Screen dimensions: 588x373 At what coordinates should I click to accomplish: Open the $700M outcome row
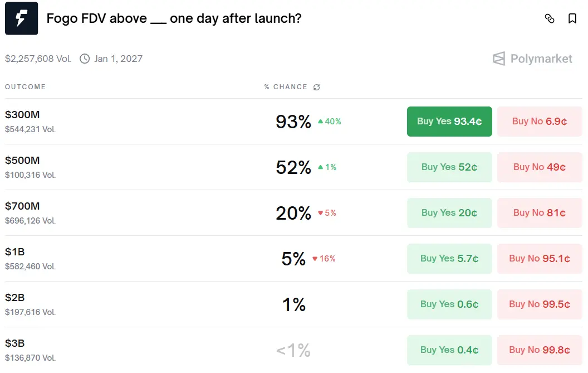pyautogui.click(x=22, y=206)
